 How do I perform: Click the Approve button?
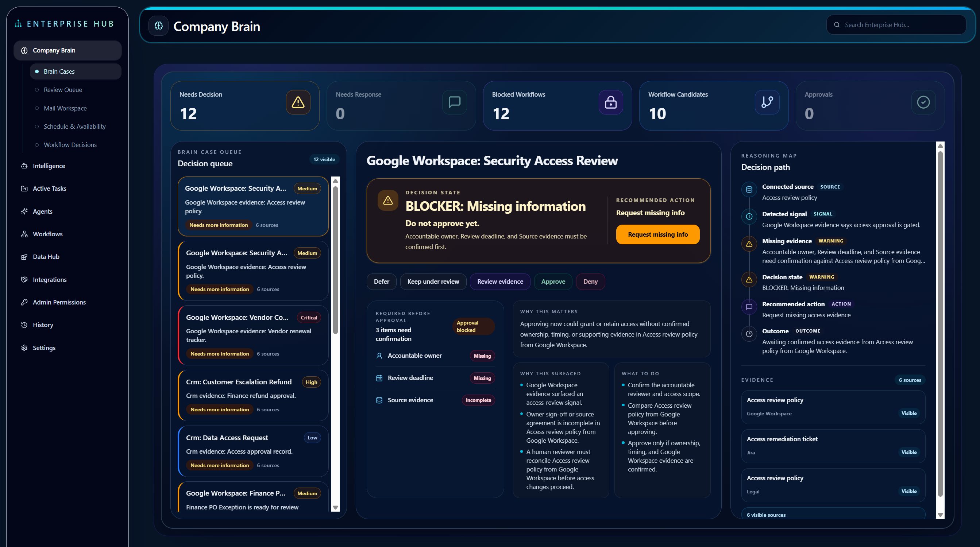click(553, 282)
